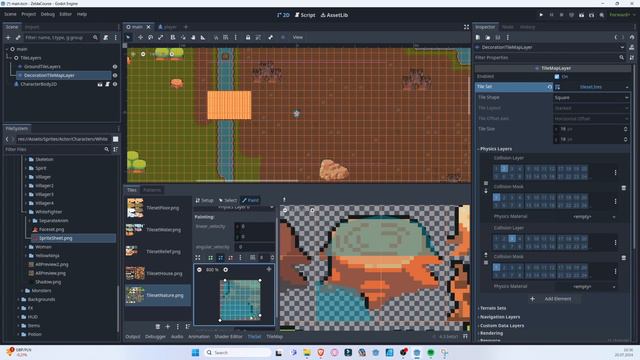
Task: Click the Filter Properties search field
Action: (x=550, y=58)
